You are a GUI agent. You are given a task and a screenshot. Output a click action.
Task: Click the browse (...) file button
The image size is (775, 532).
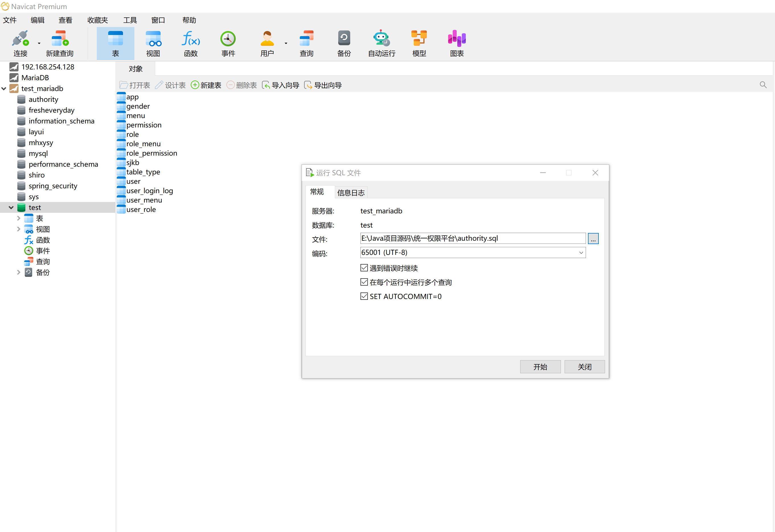tap(593, 239)
